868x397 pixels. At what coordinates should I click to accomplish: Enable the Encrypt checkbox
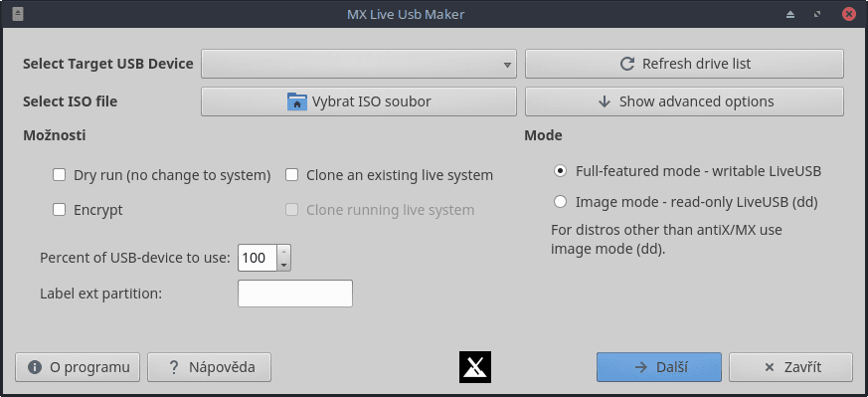click(x=60, y=210)
